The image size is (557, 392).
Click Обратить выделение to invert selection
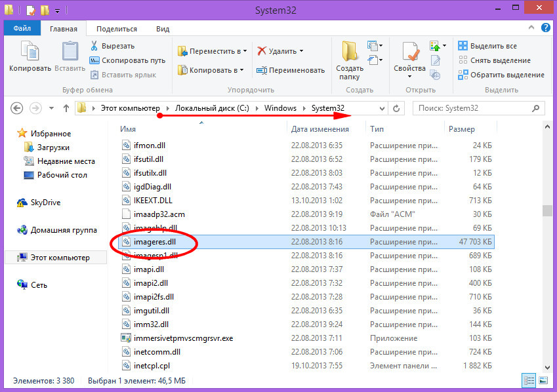[501, 75]
